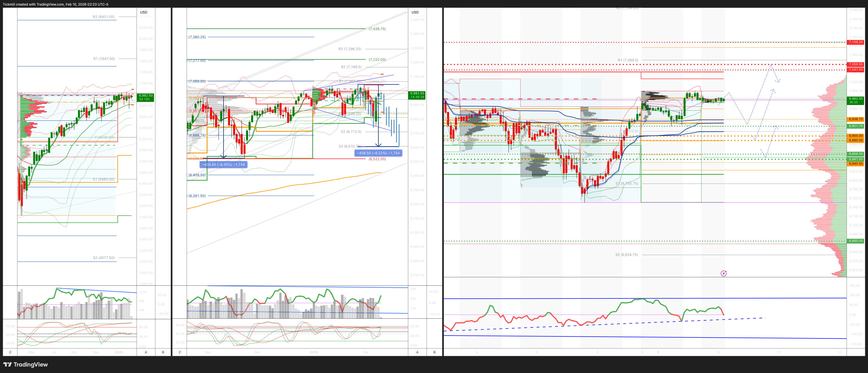This screenshot has width=868, height=373.
Task: Click the green 6,665.00 price label
Action: [856, 241]
